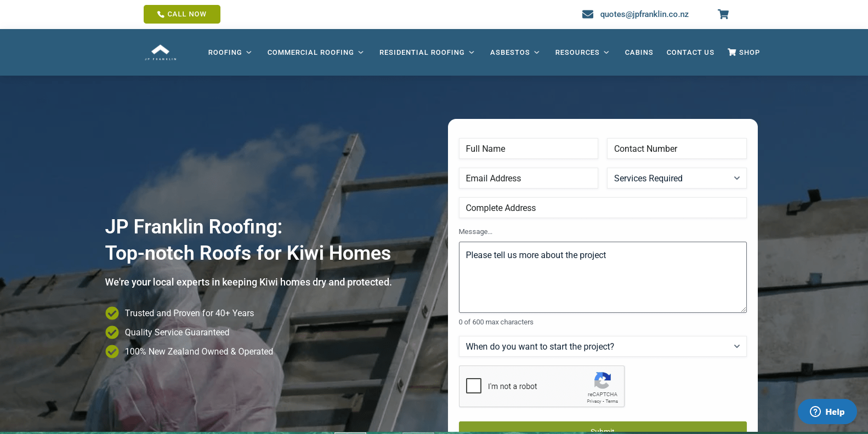Viewport: 868px width, 434px height.
Task: Open the Commercial Roofing menu item
Action: coord(310,53)
